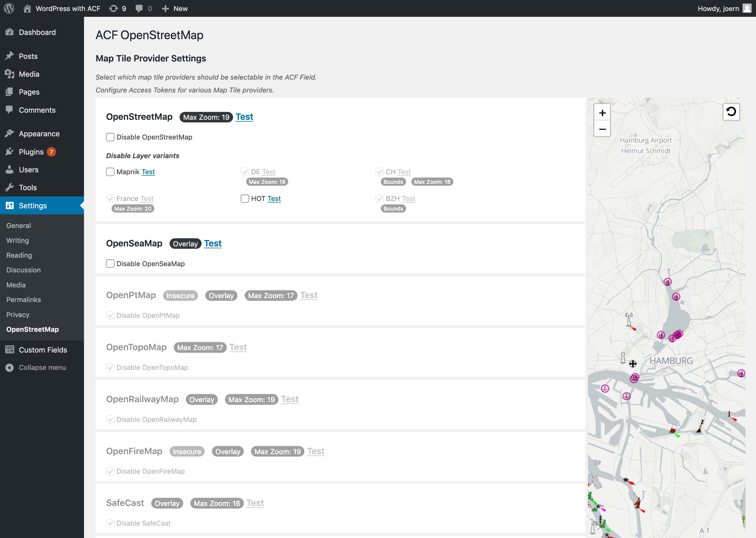Click the Comments sidebar icon
Screen dimensions: 756x538
tap(10, 110)
